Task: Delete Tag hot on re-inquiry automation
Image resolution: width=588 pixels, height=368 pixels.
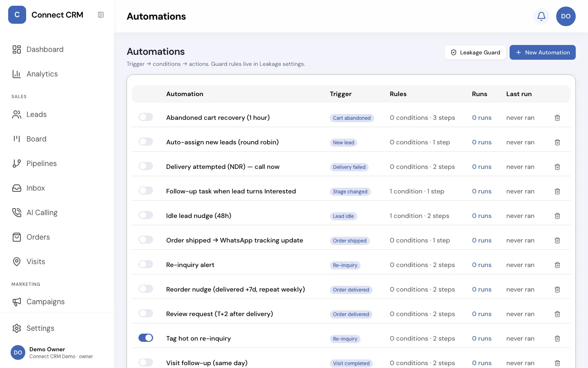Action: tap(557, 339)
